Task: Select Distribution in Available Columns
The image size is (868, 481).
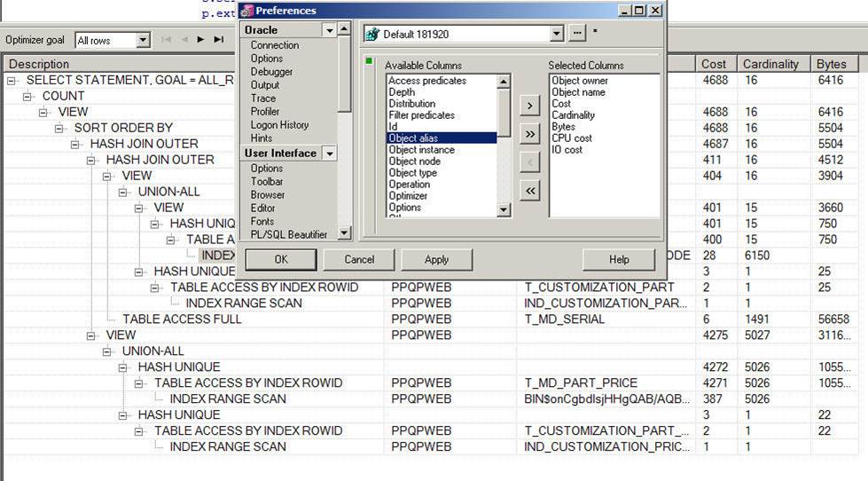Action: pos(412,104)
